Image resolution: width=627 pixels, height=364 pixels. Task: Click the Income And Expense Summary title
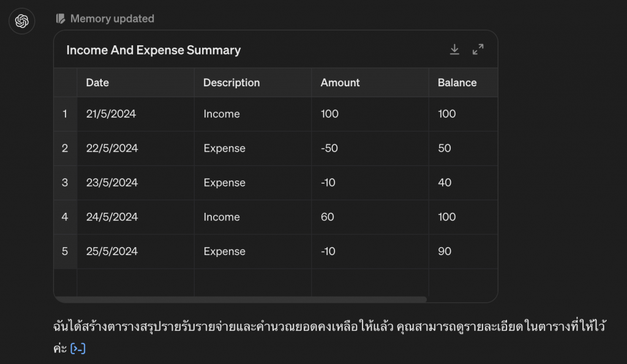[x=154, y=50]
